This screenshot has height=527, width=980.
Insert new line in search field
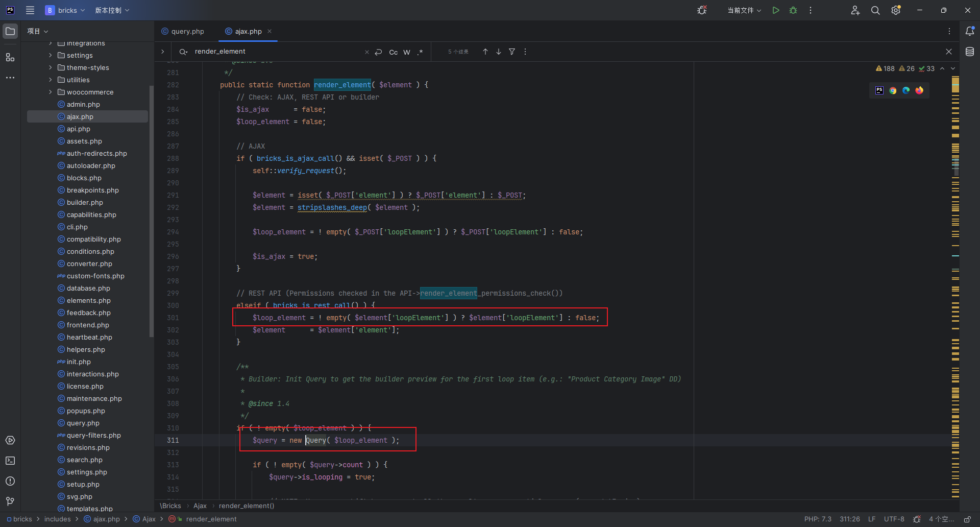pos(378,52)
